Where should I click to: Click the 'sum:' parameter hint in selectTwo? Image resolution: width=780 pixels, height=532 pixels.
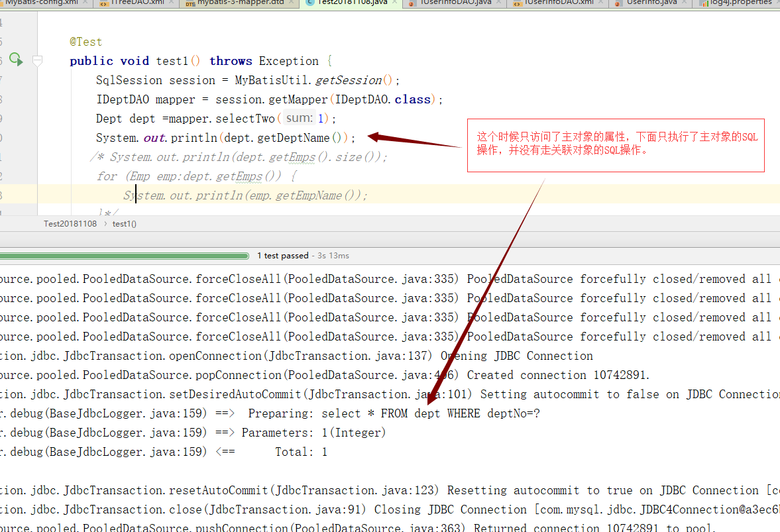300,119
